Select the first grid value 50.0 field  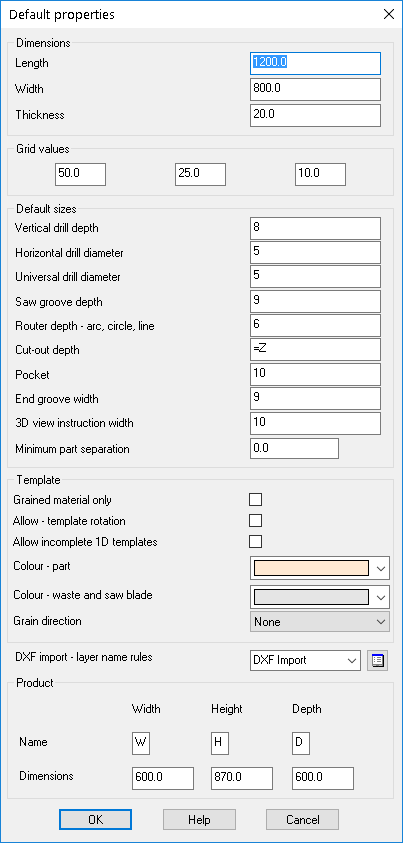coord(80,175)
